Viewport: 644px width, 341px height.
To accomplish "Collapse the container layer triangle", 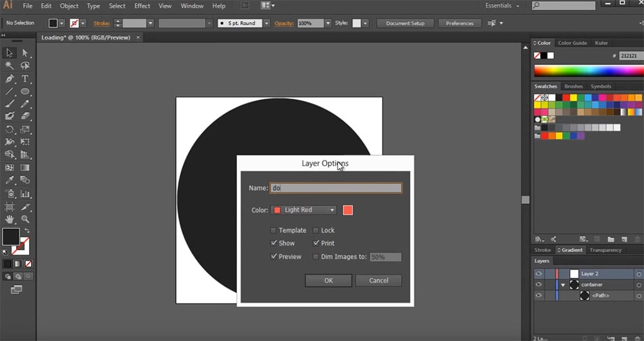I will (563, 285).
